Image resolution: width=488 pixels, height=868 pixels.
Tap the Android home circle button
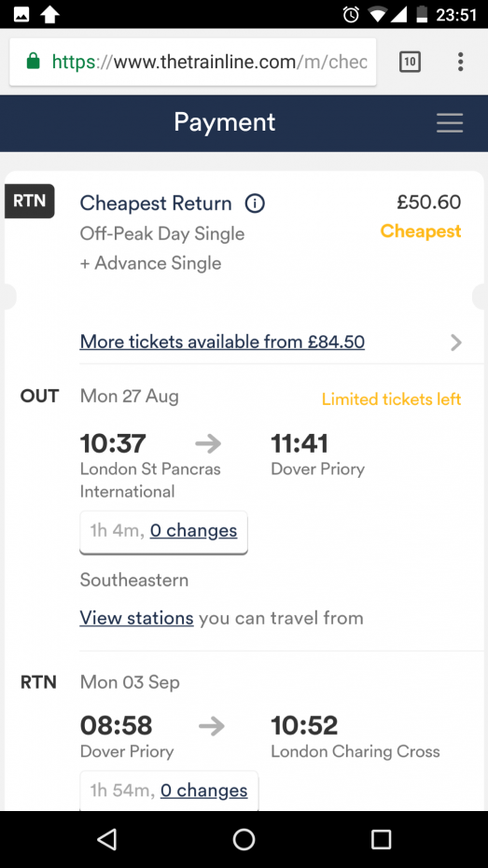pos(244,839)
